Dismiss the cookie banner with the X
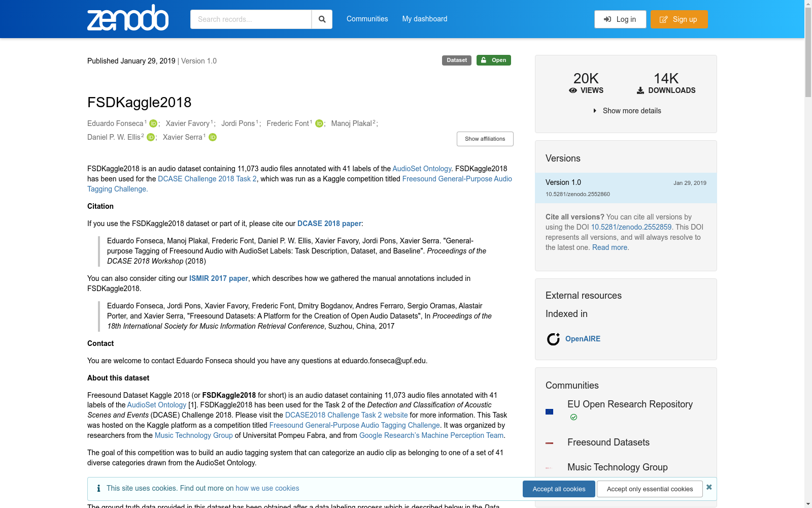The height and width of the screenshot is (508, 812). click(709, 487)
